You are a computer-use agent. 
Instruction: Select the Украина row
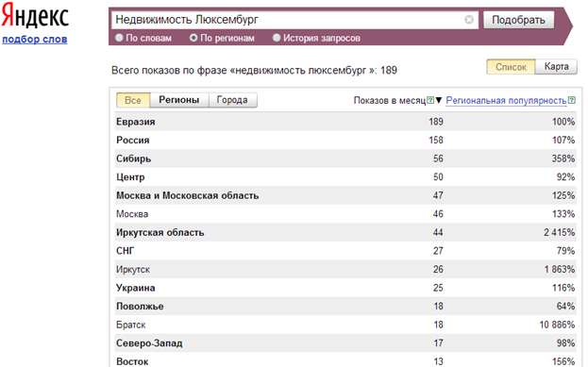click(345, 288)
